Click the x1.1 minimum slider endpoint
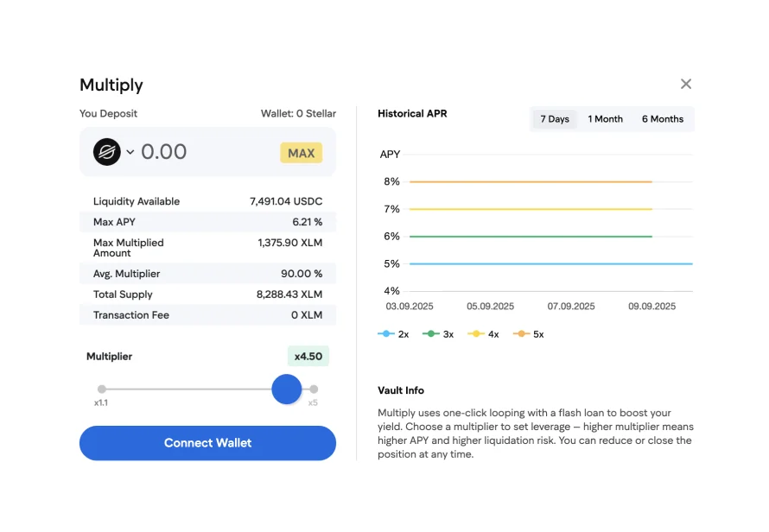769x532 pixels. tap(102, 389)
